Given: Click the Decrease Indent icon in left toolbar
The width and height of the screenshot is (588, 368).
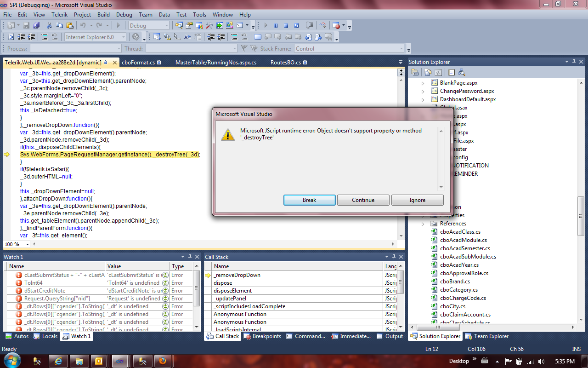Looking at the screenshot, I should pos(22,37).
